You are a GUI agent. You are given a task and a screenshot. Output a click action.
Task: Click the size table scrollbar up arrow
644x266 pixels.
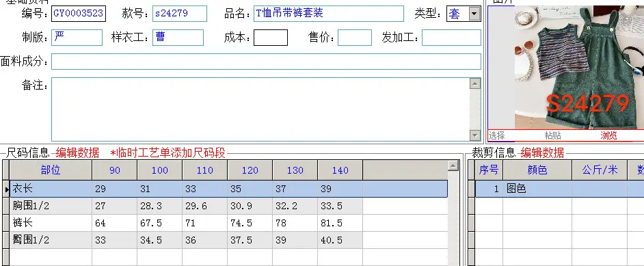coord(453,165)
